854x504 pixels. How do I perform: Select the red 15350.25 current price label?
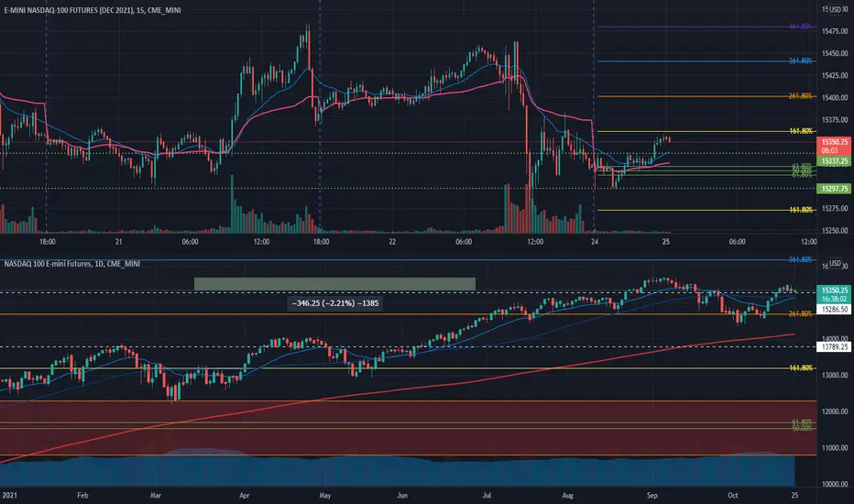point(835,146)
